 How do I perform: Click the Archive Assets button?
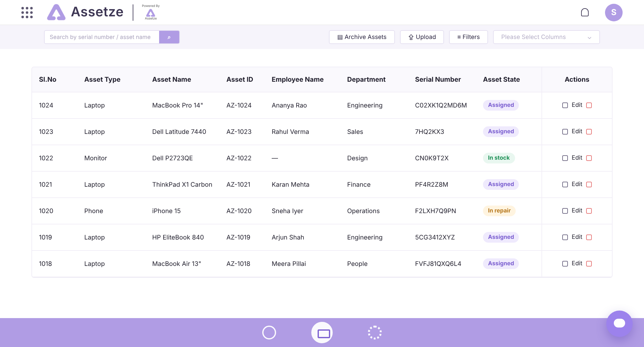(362, 37)
